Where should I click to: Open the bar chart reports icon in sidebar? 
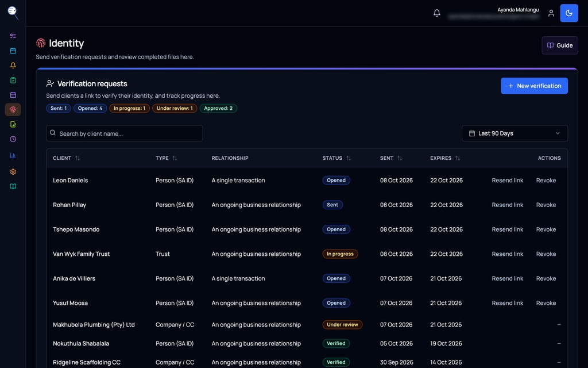pyautogui.click(x=13, y=155)
